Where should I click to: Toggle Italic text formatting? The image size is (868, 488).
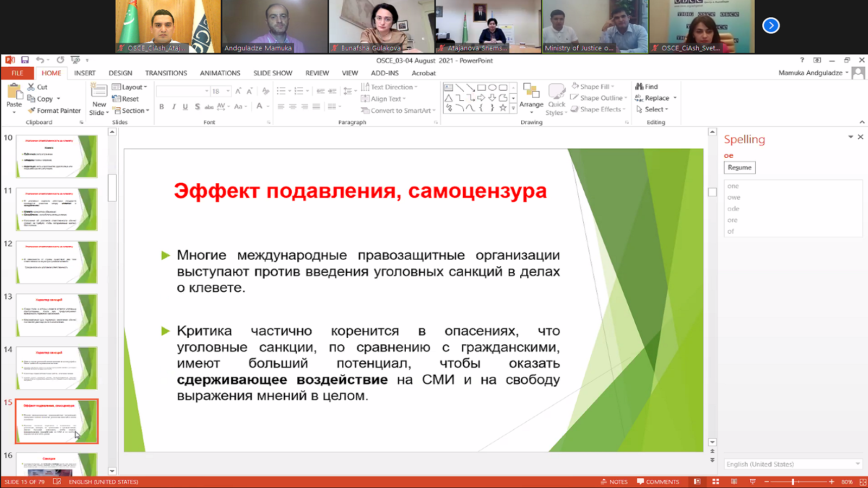tap(174, 107)
